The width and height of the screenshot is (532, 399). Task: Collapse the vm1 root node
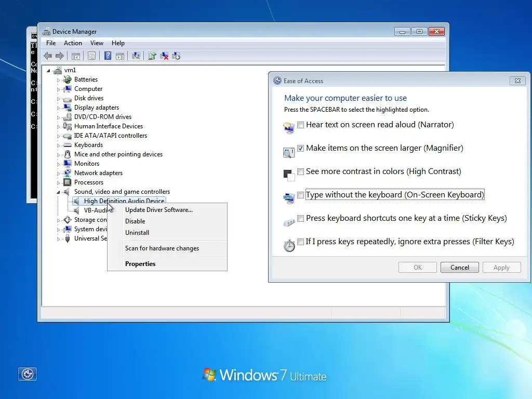pos(48,71)
